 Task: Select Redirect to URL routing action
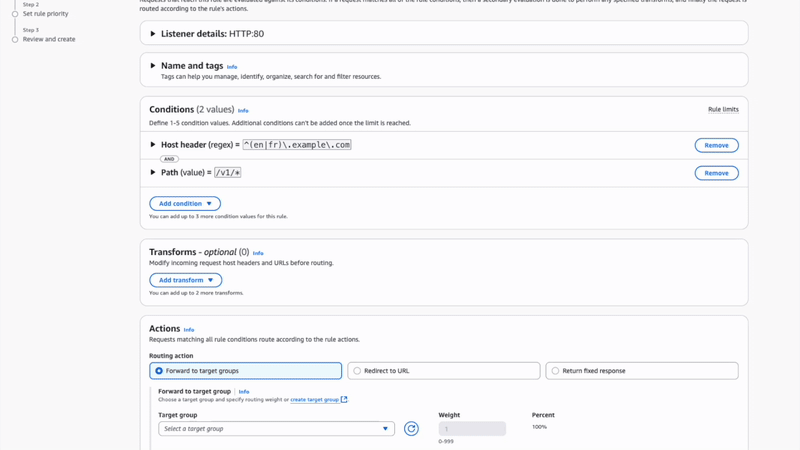click(357, 371)
